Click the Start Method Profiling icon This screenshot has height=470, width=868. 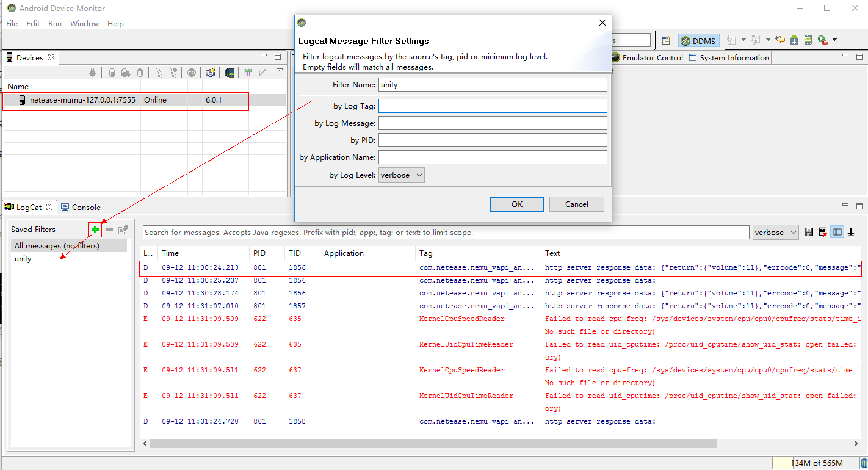click(174, 73)
